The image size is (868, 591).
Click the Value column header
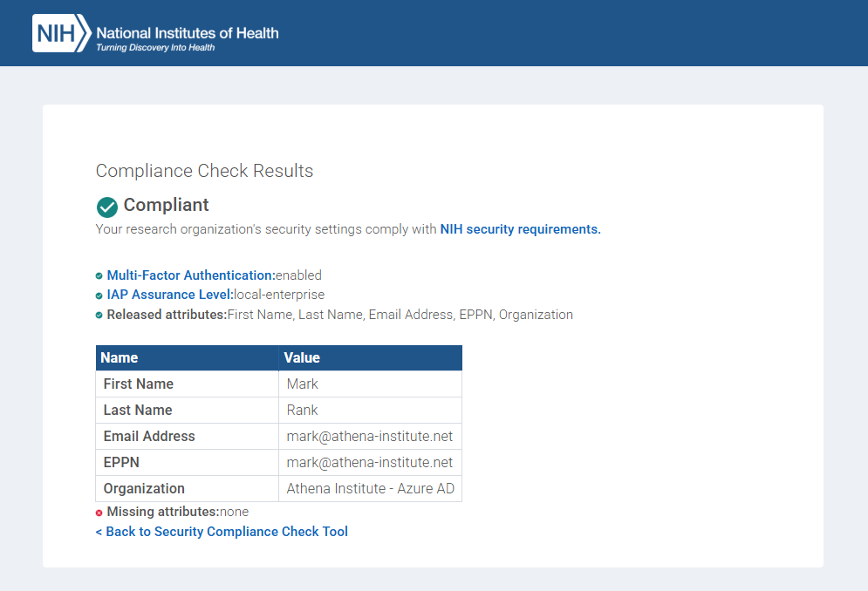pos(302,357)
